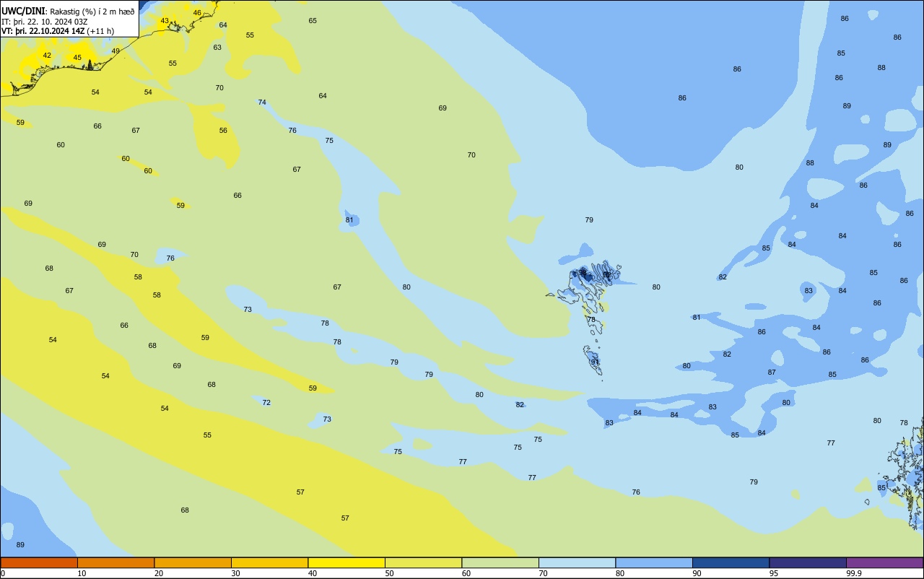This screenshot has width=924, height=579.
Task: Click the humidity value 49 on the map
Action: coord(115,51)
